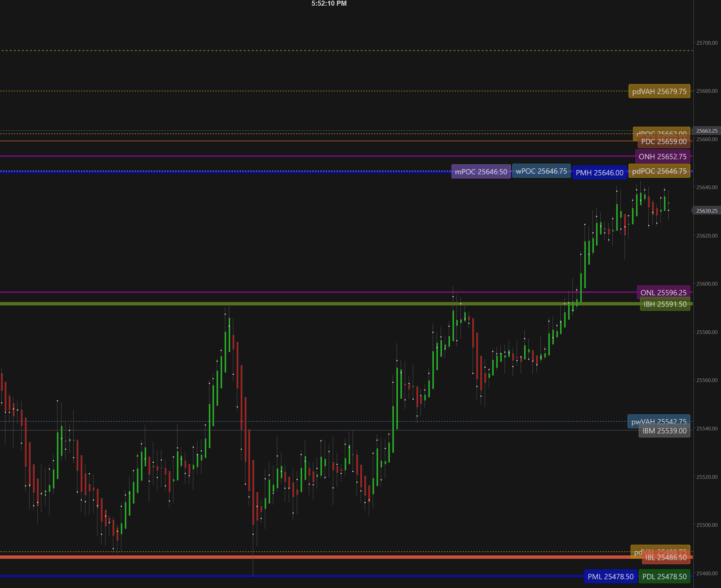Click the PDC 25659.00 level tag

coord(664,142)
